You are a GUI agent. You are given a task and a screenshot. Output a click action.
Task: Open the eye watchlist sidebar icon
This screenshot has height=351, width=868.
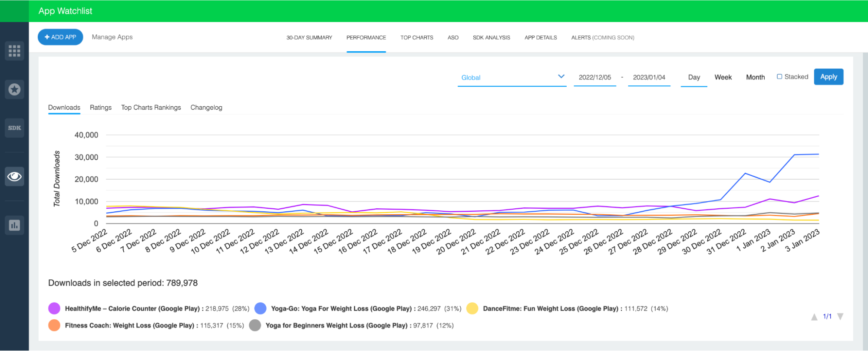[x=14, y=177]
